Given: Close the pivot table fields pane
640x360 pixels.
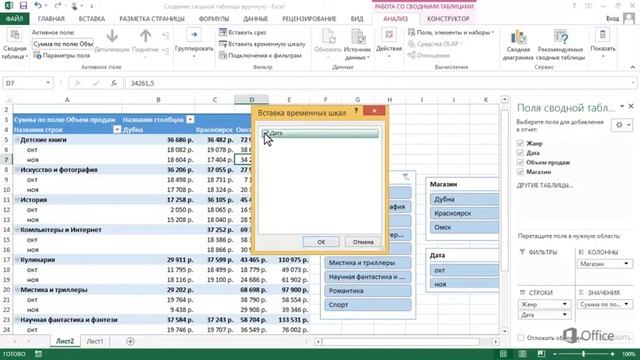Looking at the screenshot, I should tap(631, 106).
